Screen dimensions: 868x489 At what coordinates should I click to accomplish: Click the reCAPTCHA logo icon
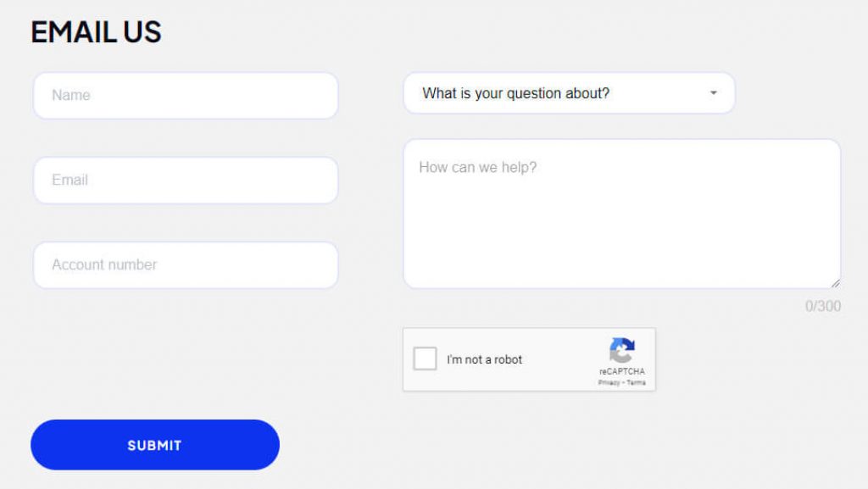[x=621, y=351]
